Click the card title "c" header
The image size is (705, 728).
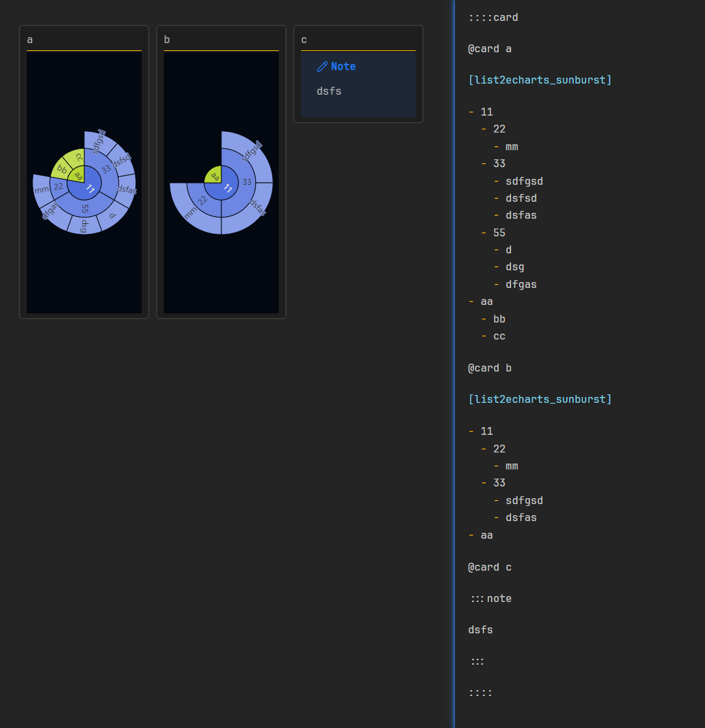304,40
